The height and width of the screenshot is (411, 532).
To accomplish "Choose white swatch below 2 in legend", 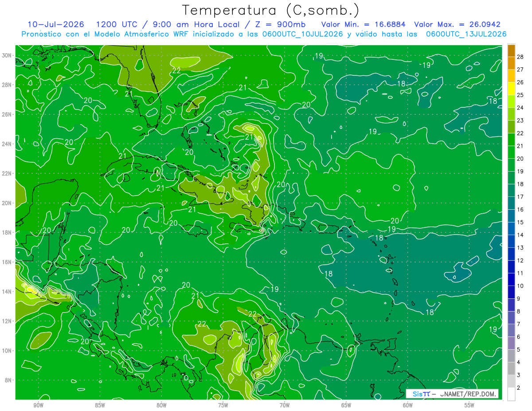I will [x=511, y=394].
